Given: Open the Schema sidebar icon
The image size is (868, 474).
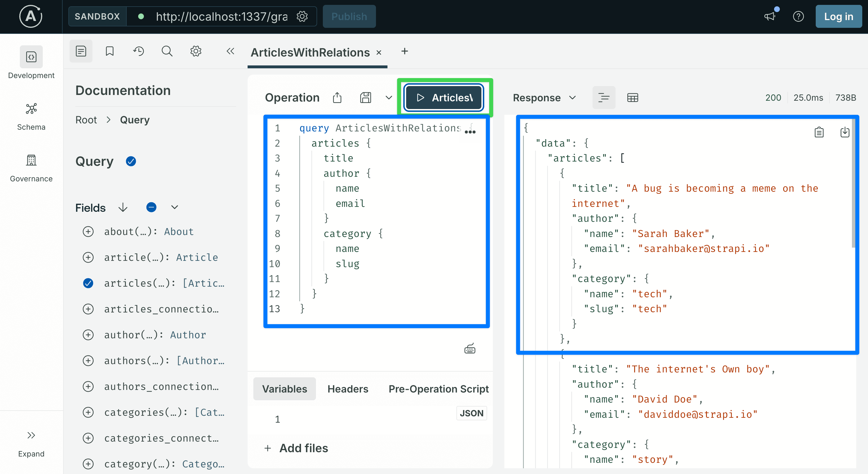Looking at the screenshot, I should coord(31,108).
